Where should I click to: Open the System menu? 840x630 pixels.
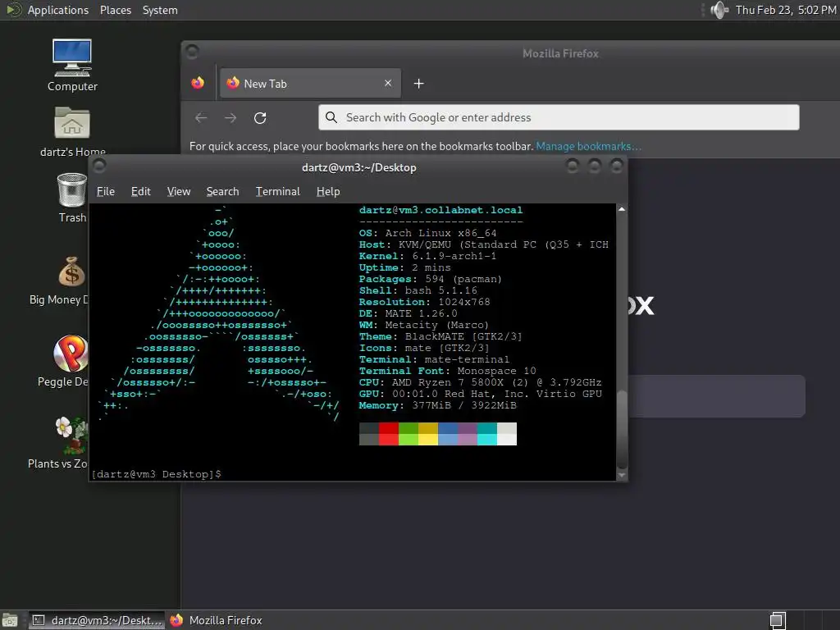pyautogui.click(x=160, y=10)
